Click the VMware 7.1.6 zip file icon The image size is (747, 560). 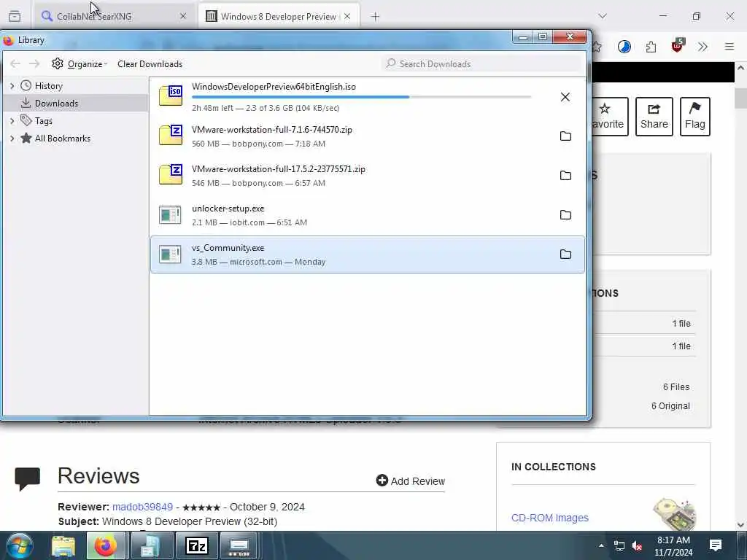tap(171, 135)
